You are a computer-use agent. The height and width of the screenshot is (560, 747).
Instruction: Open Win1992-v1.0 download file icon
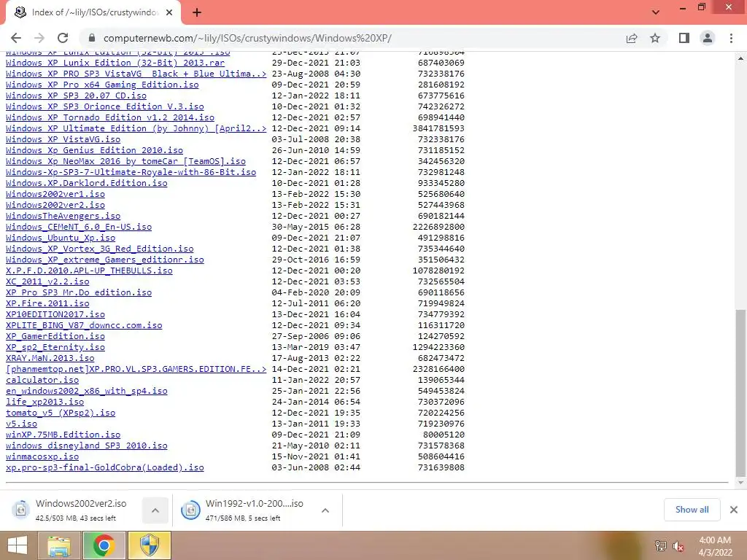coord(190,510)
